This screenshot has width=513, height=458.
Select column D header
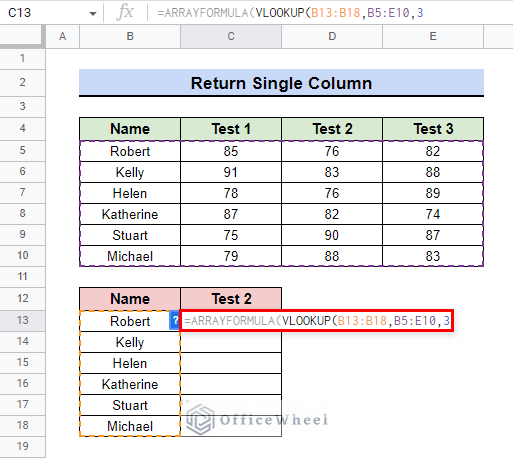coord(332,36)
